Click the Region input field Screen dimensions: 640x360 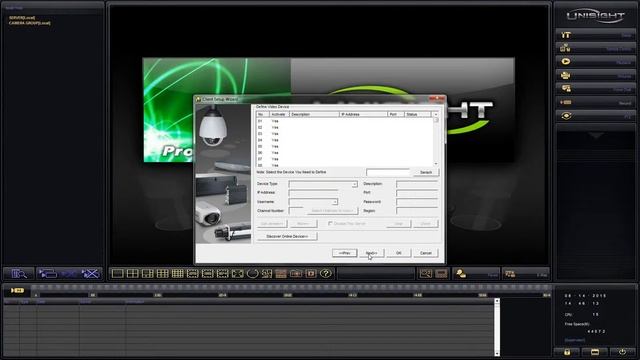click(x=417, y=211)
